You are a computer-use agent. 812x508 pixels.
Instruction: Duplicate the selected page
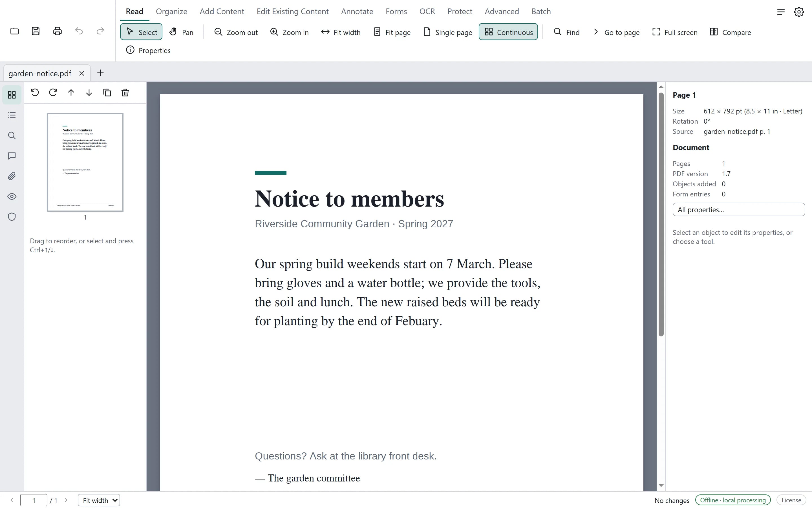click(x=107, y=92)
